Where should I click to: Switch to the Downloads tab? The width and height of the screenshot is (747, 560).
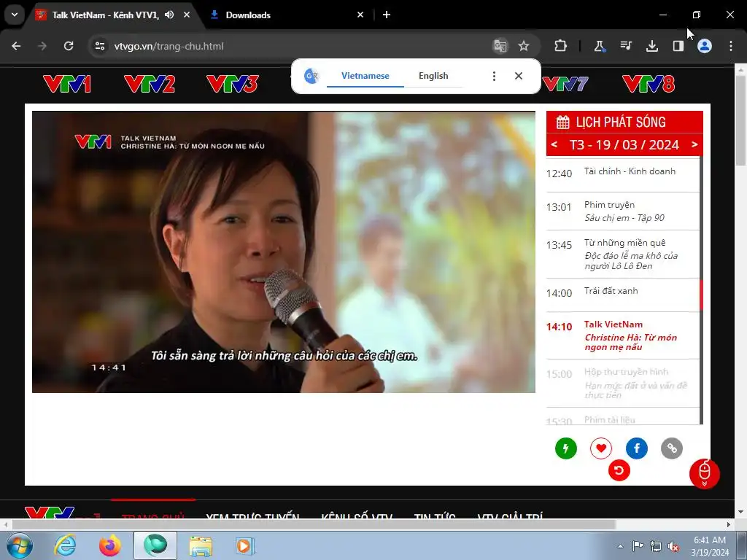[x=286, y=15]
